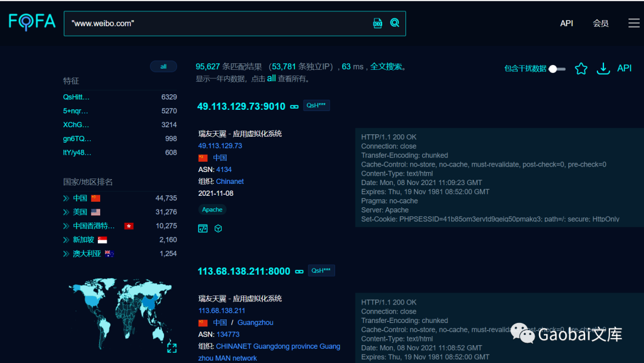Screen dimensions: 644x363
Task: Click CHINANET Guangdong province organization link
Action: [269, 352]
